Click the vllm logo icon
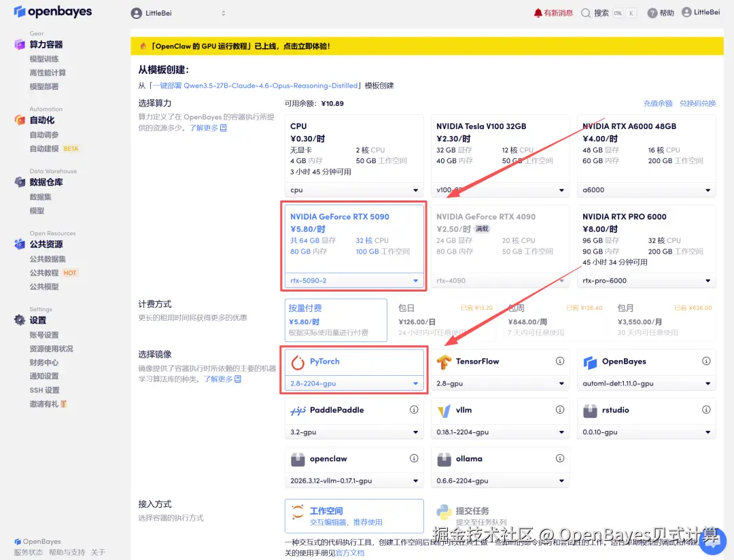This screenshot has width=734, height=560. point(444,410)
